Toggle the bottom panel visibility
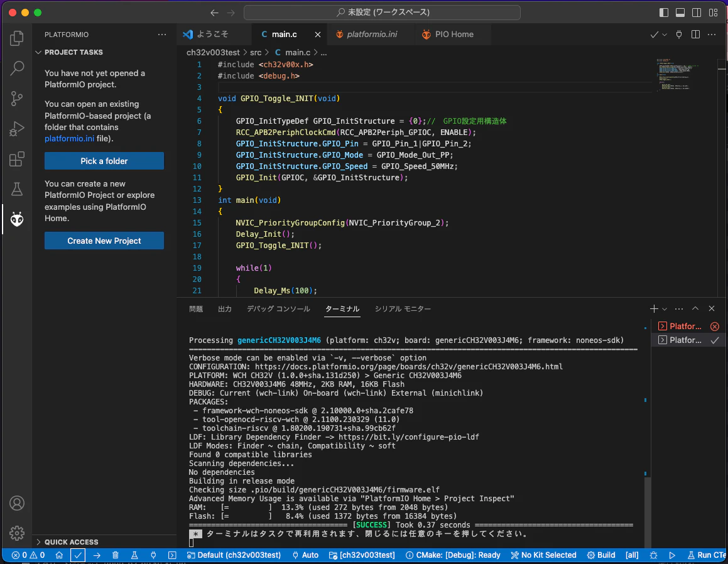The image size is (728, 564). pos(680,13)
